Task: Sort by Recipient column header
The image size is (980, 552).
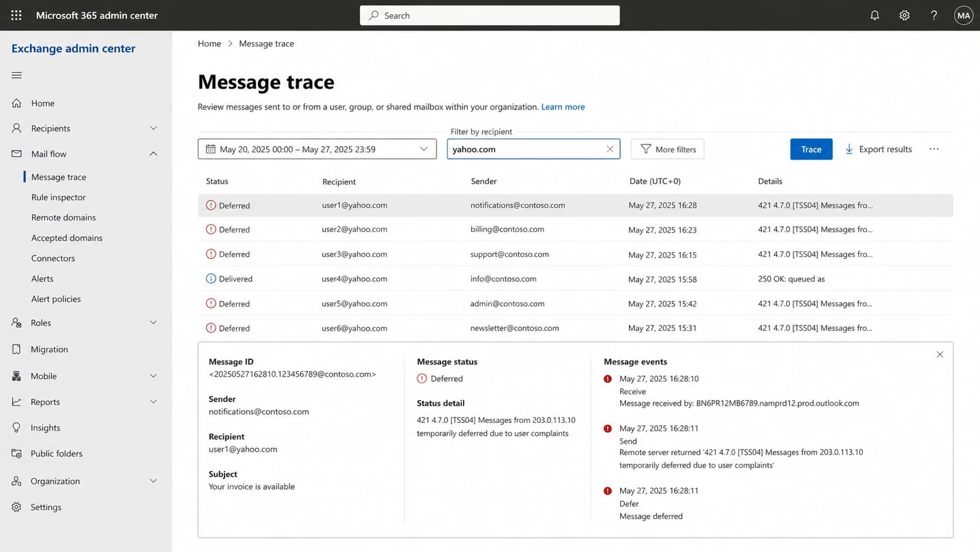Action: (339, 182)
